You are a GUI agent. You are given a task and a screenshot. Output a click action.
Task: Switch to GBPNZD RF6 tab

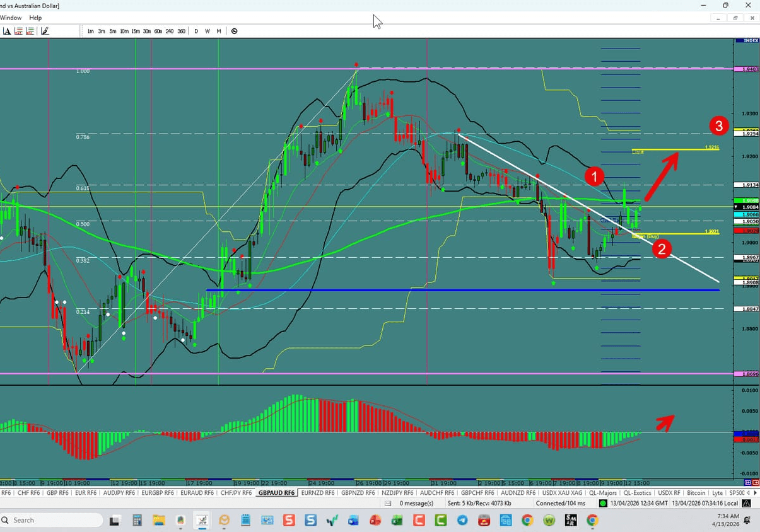point(358,493)
